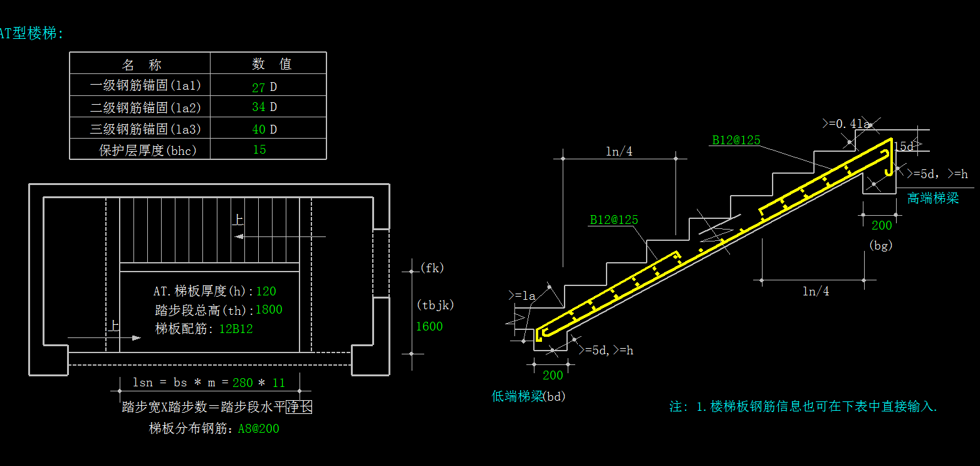Click the note text 楼梯板钢筋信息
The image size is (980, 466).
point(803,406)
